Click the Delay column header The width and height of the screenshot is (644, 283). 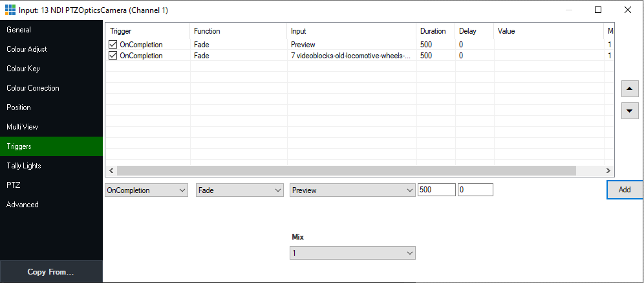point(475,31)
